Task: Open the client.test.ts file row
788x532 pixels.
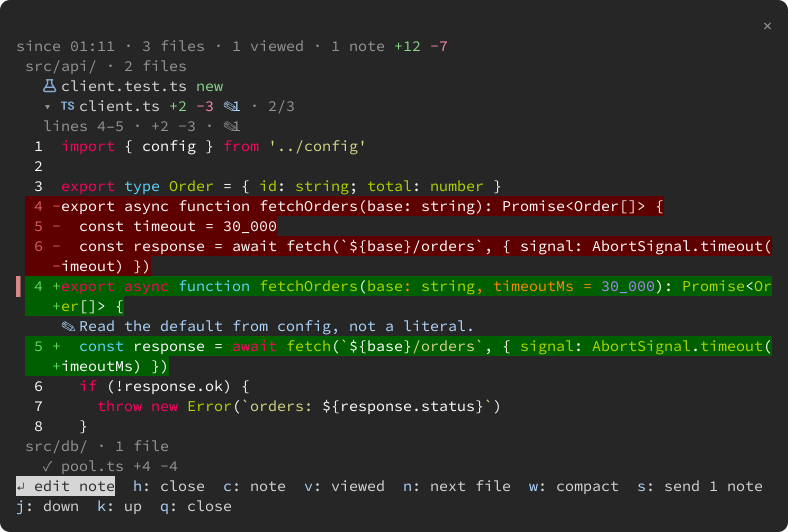Action: (x=133, y=86)
